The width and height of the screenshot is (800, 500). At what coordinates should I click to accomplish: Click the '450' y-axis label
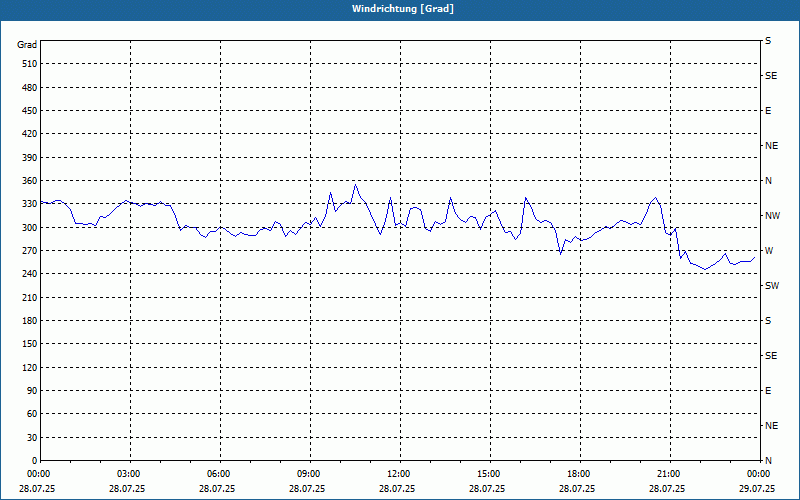point(30,111)
